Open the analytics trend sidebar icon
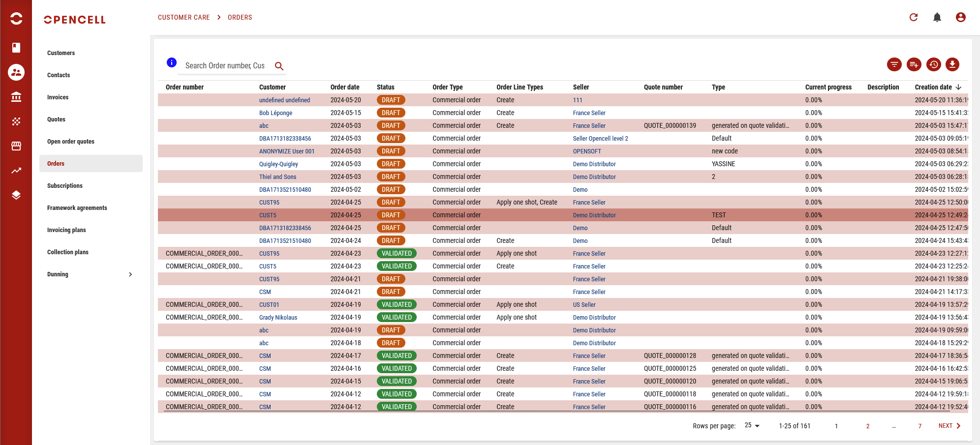Viewport: 980px width, 445px height. 16,171
